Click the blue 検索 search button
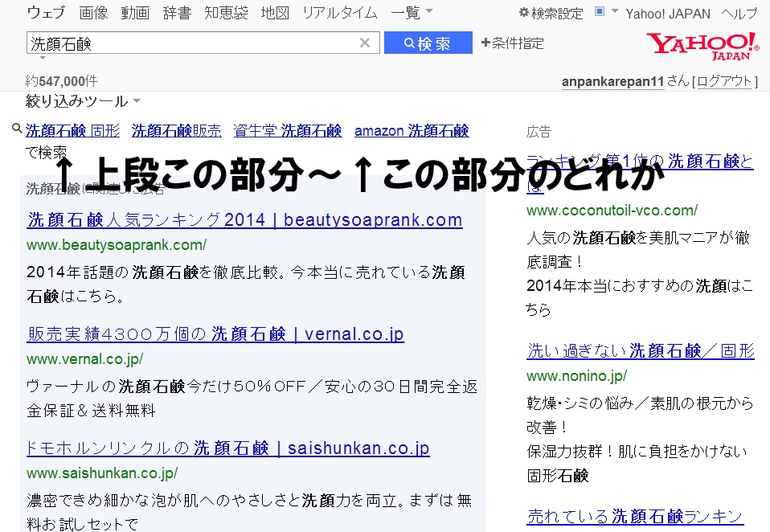Screen dimensions: 770x532 428,43
